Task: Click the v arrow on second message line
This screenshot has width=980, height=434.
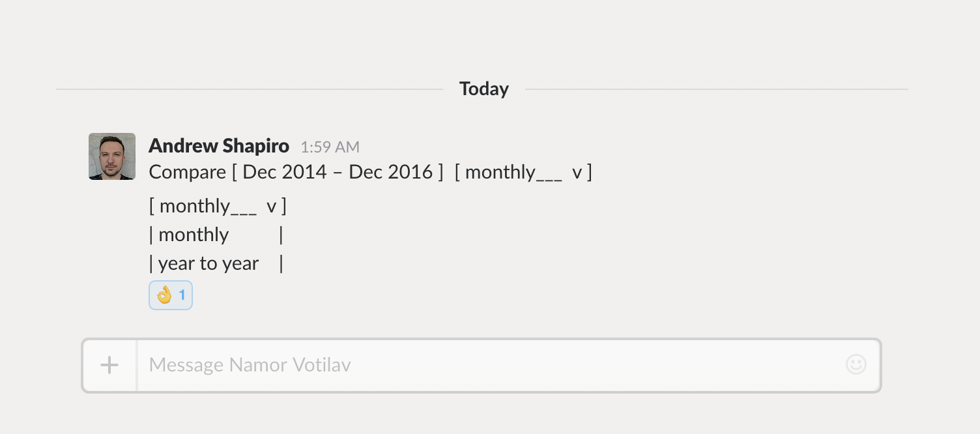Action: pyautogui.click(x=272, y=207)
